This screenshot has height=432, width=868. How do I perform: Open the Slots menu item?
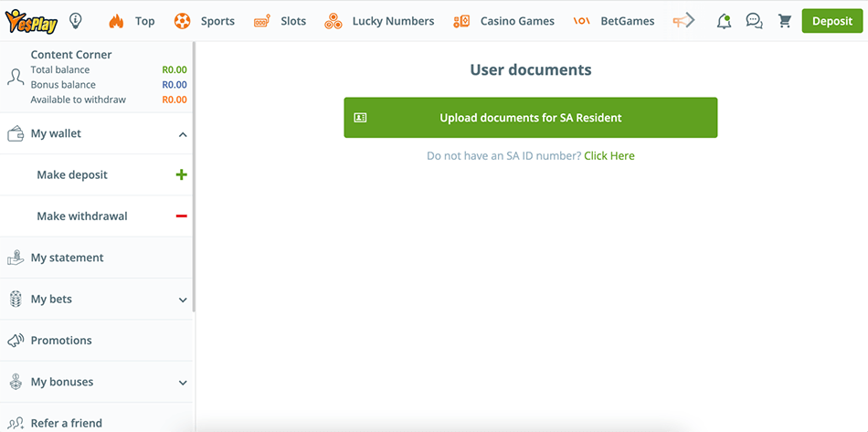tap(293, 22)
